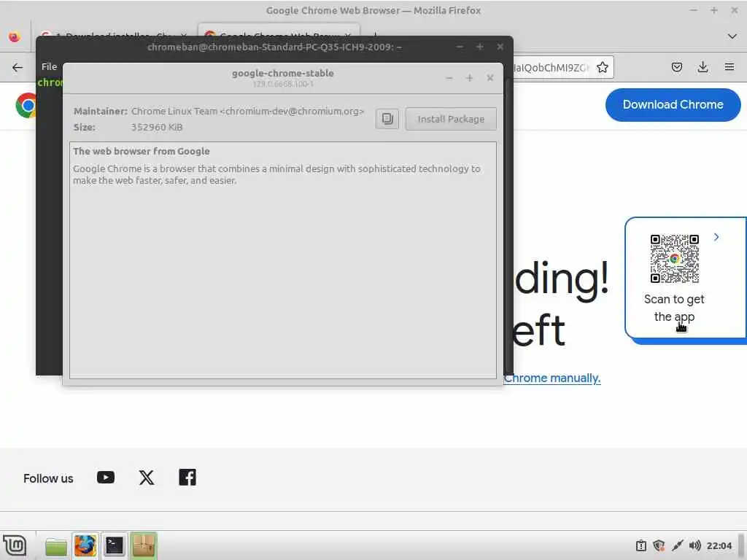
Task: Click the Follow us label
Action: pos(48,478)
